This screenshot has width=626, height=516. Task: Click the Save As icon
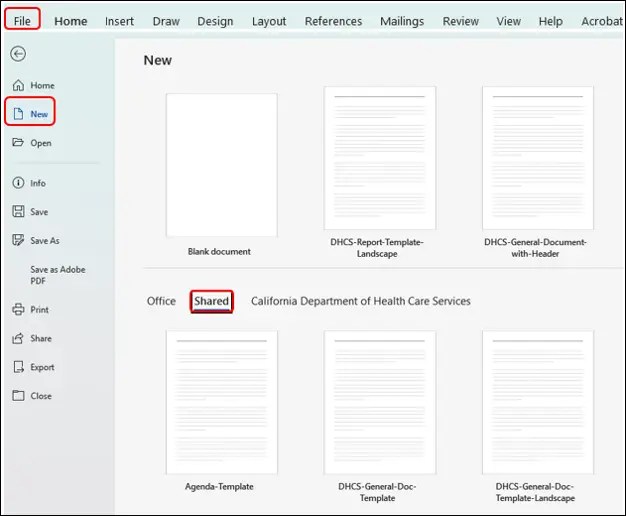[x=18, y=240]
